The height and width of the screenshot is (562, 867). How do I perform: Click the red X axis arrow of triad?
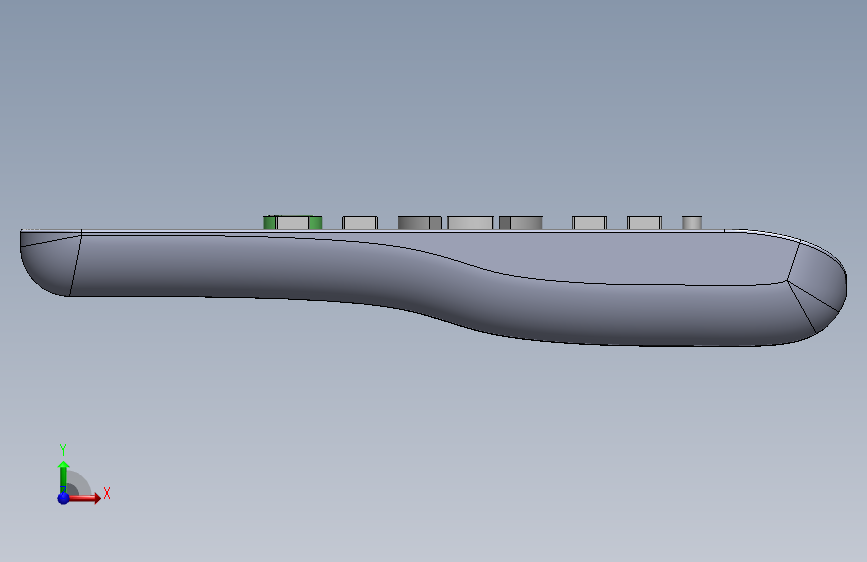(85, 498)
